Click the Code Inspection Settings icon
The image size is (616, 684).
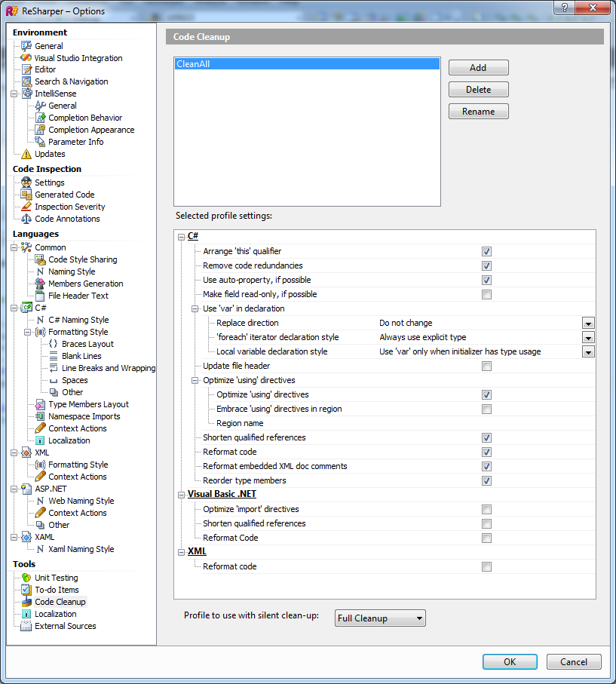tap(26, 183)
